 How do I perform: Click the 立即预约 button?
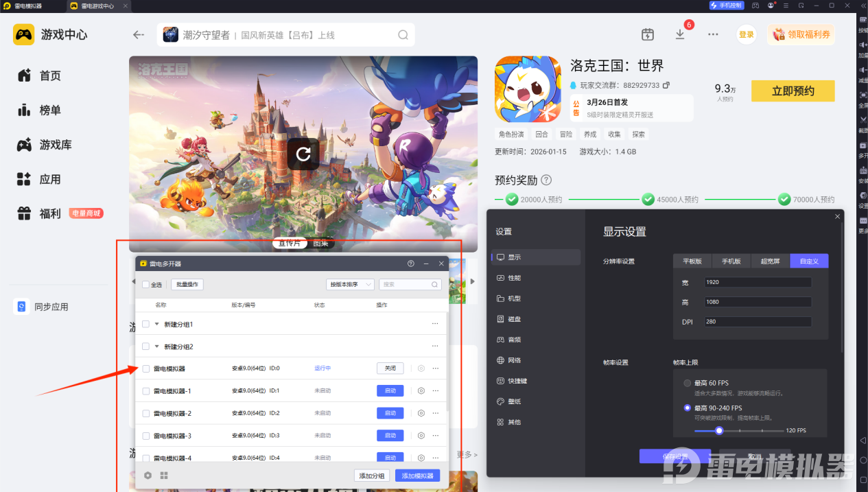pyautogui.click(x=793, y=91)
